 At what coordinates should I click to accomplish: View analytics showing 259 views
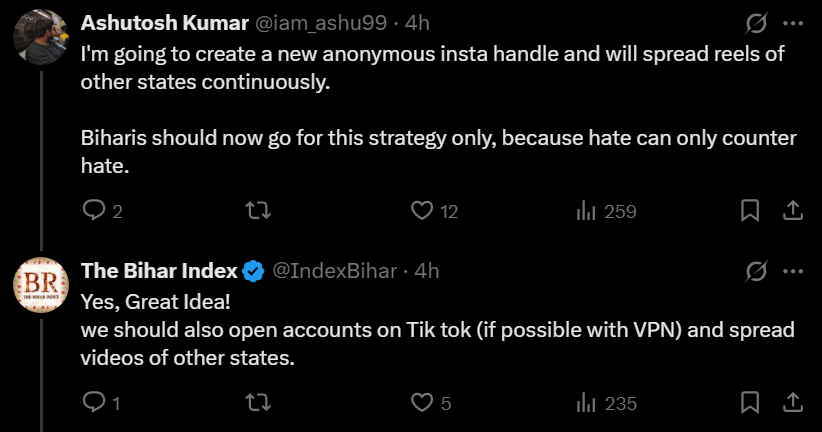click(x=587, y=211)
